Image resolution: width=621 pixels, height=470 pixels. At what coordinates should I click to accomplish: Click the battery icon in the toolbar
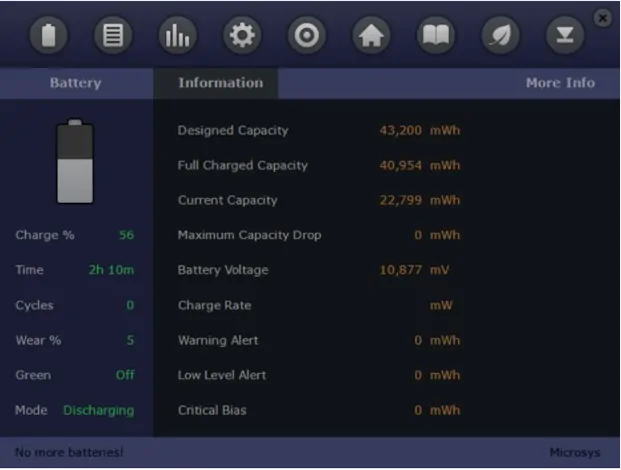pyautogui.click(x=48, y=36)
